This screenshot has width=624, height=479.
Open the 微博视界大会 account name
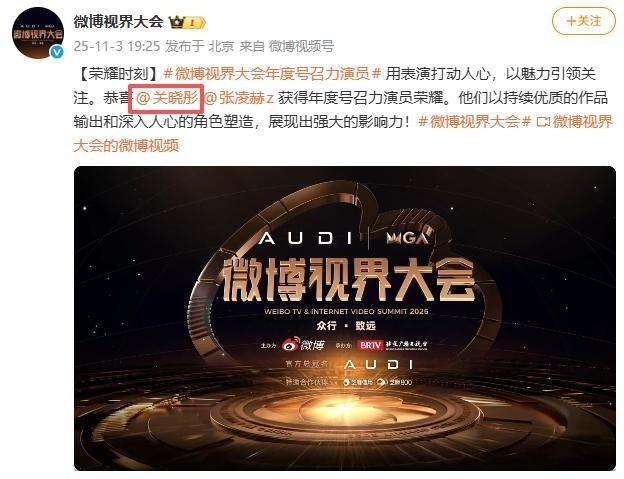(x=118, y=22)
